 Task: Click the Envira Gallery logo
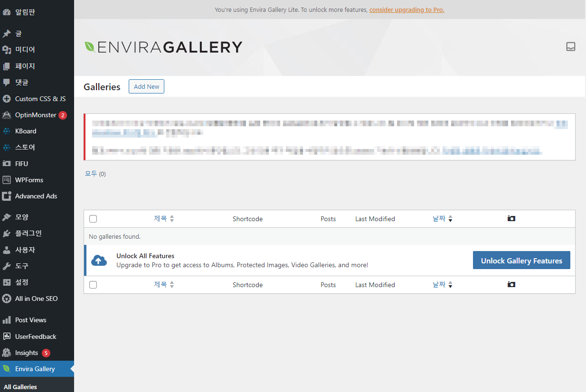coord(163,47)
